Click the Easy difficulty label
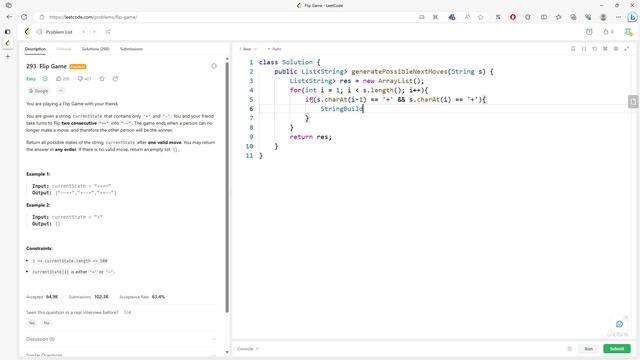This screenshot has height=360, width=640. pos(31,79)
